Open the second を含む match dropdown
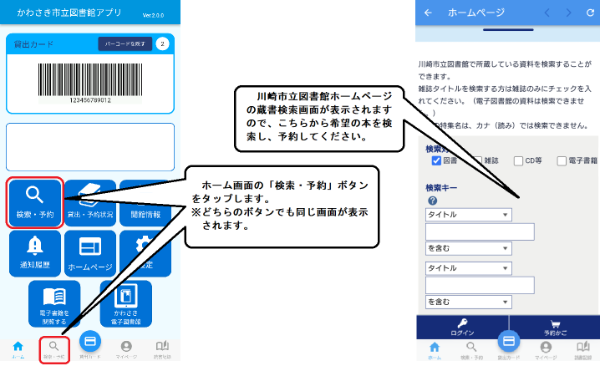The image size is (600, 376). coord(468,302)
